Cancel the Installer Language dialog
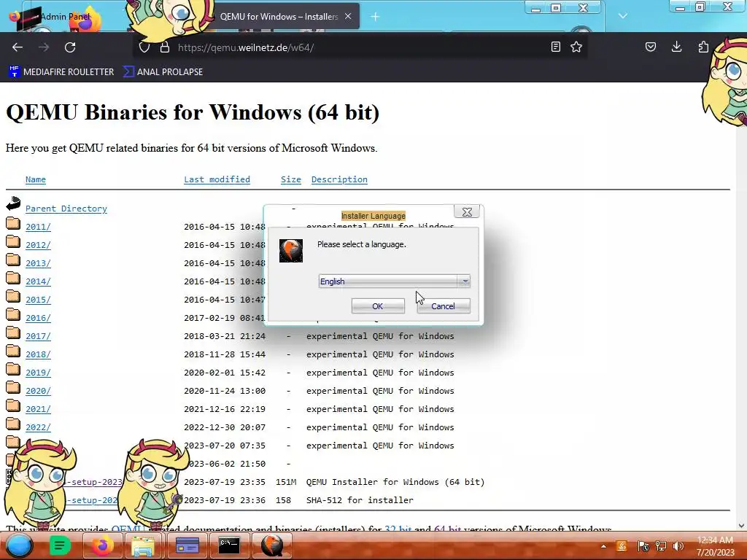The image size is (747, 560). coord(444,306)
